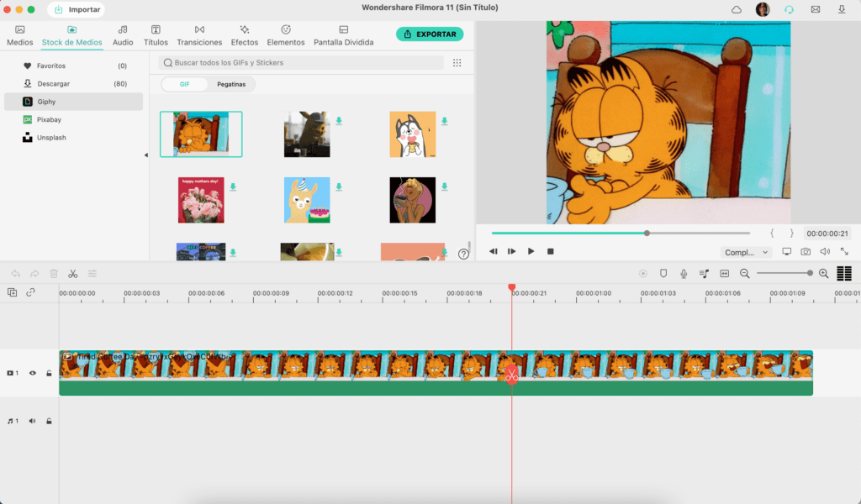Zoom out of the timeline
The width and height of the screenshot is (861, 504).
(745, 274)
